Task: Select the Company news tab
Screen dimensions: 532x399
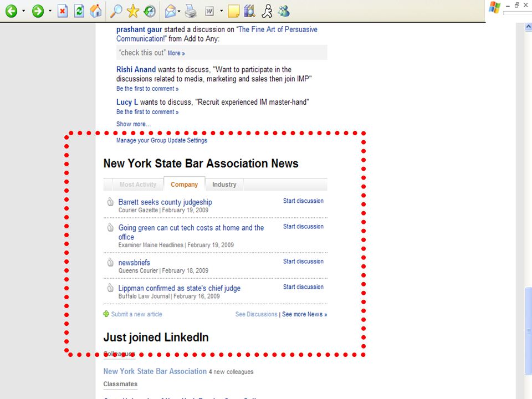Action: [184, 184]
